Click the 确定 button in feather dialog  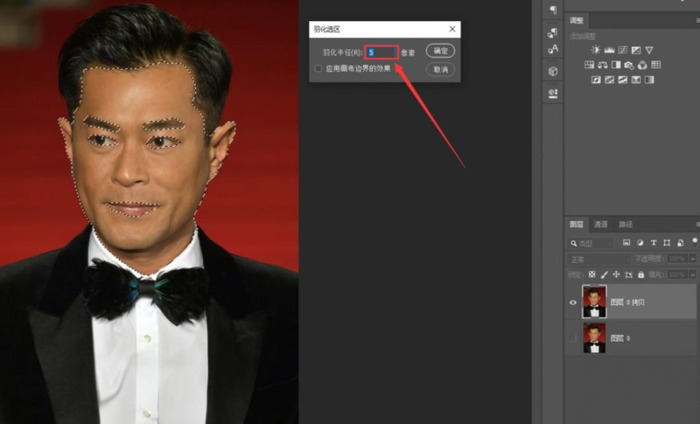(439, 51)
